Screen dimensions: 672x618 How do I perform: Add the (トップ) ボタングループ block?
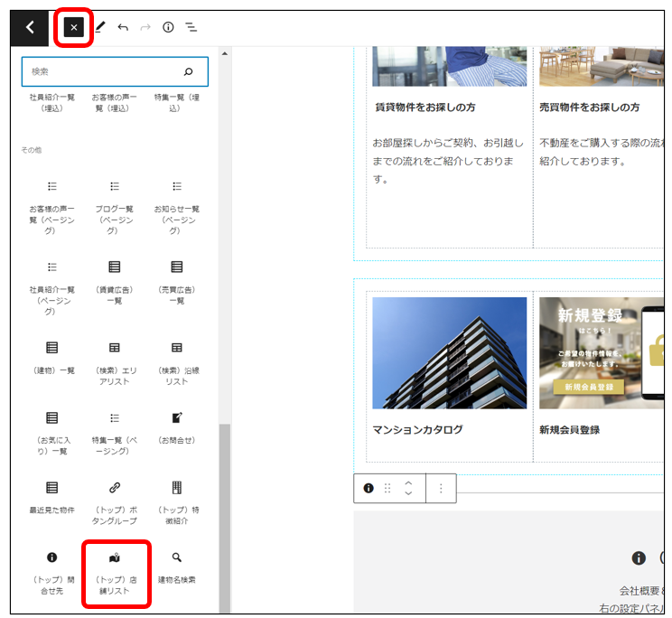click(x=114, y=501)
